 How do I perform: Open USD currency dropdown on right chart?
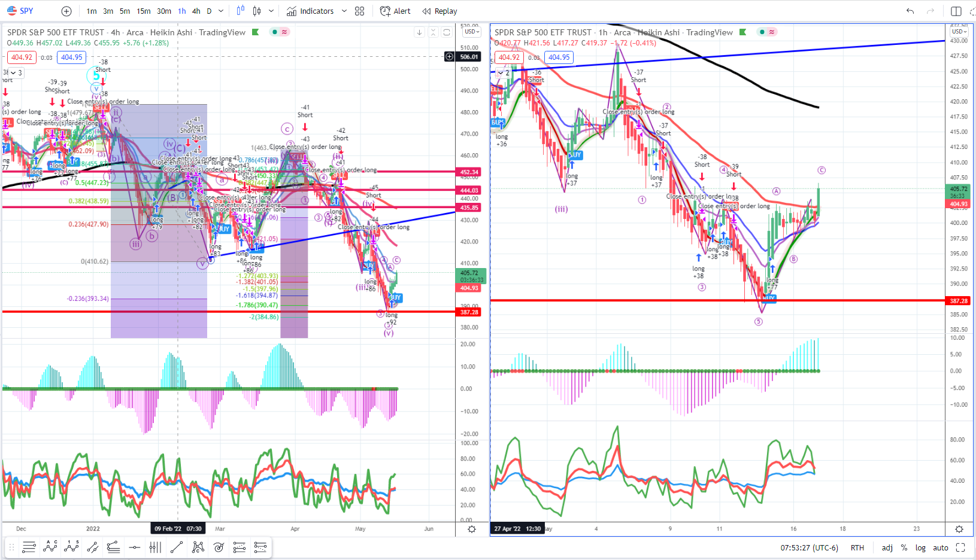959,32
